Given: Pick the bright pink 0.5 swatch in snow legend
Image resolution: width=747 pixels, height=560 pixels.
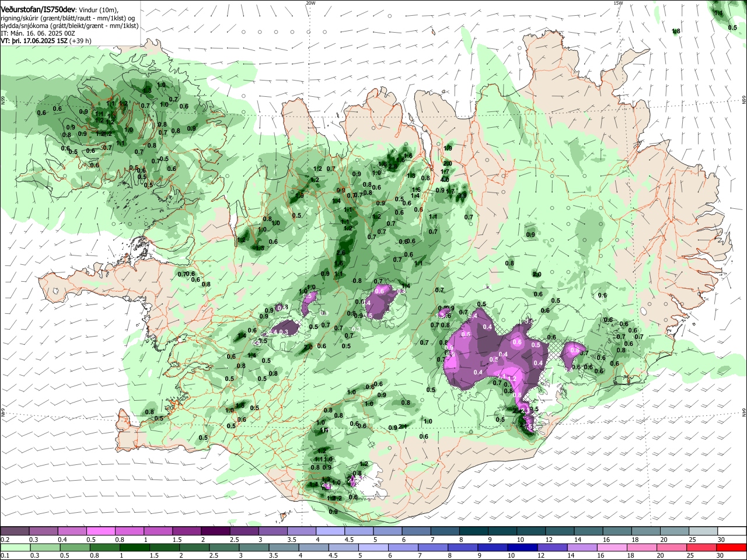Looking at the screenshot, I should [x=100, y=531].
